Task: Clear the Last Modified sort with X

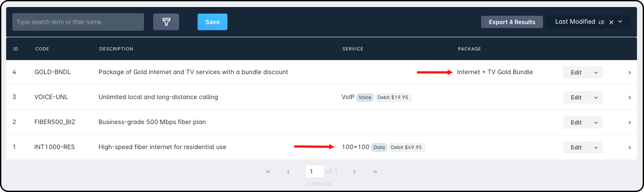Action: [611, 22]
